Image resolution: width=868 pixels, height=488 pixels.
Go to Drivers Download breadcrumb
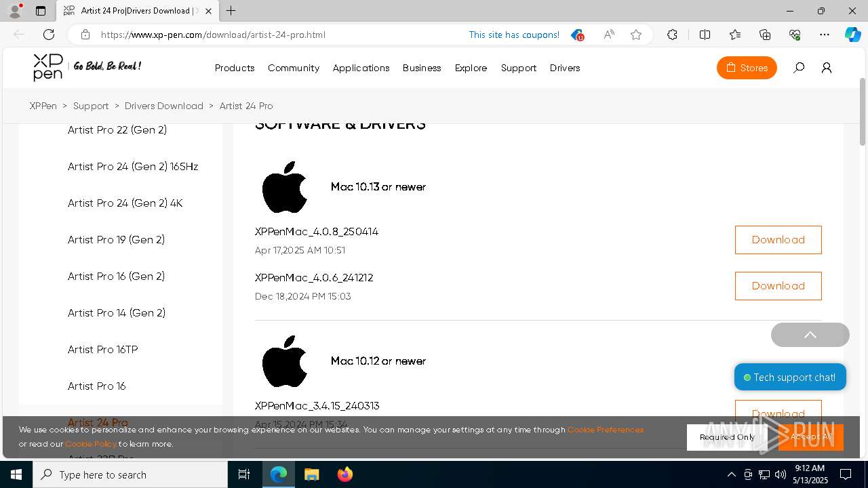click(x=164, y=106)
